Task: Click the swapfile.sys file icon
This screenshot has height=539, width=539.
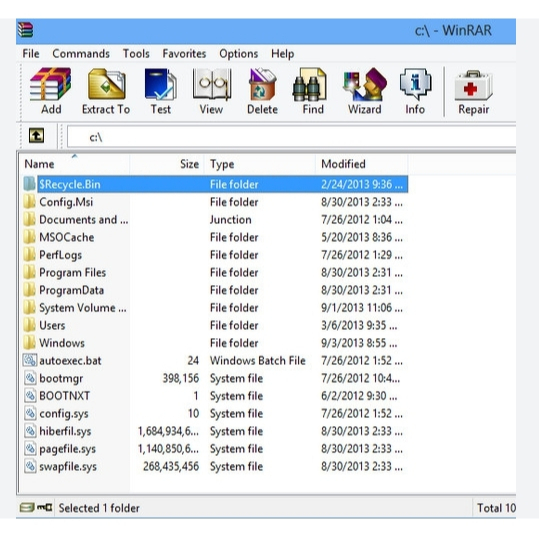Action: click(30, 466)
